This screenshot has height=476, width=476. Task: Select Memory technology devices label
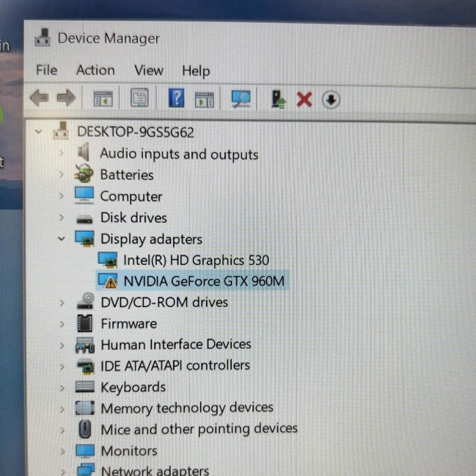[x=187, y=408]
